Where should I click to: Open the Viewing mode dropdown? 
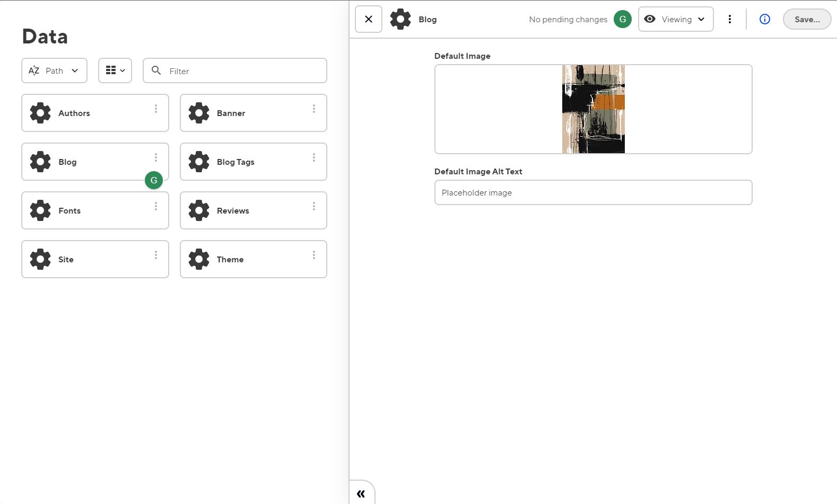point(675,19)
